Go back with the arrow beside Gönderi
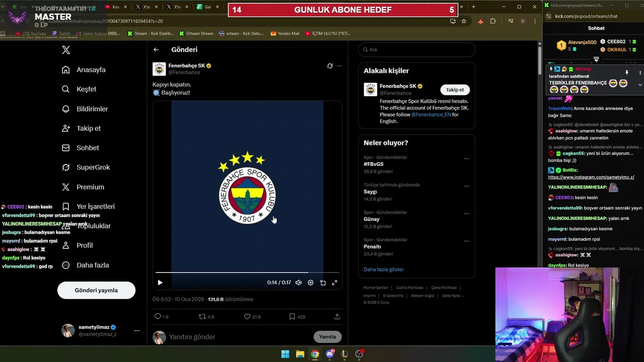644x362 pixels. pos(156,49)
